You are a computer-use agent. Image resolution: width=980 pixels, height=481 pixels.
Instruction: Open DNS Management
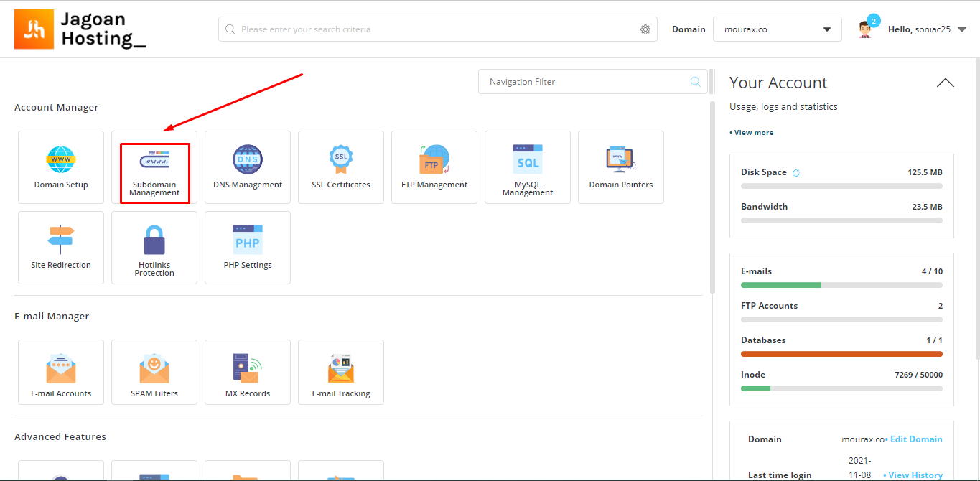coord(248,167)
